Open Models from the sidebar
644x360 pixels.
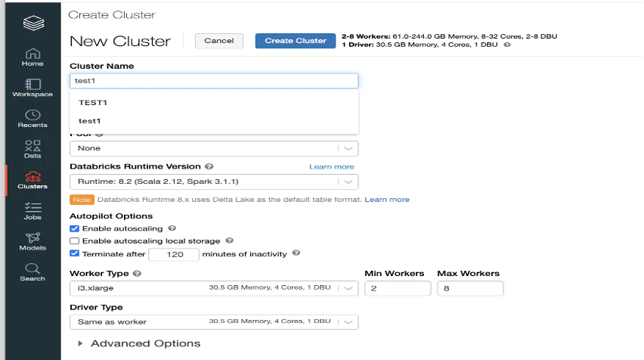pyautogui.click(x=33, y=242)
